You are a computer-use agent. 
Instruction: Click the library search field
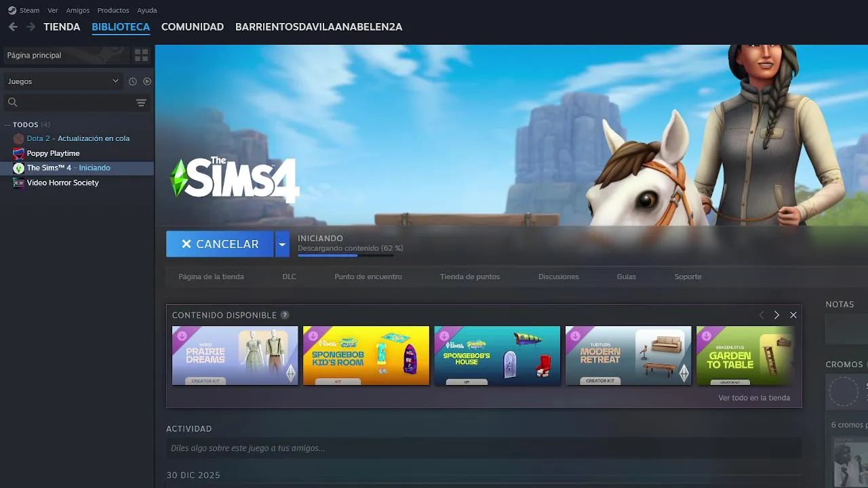pyautogui.click(x=68, y=102)
